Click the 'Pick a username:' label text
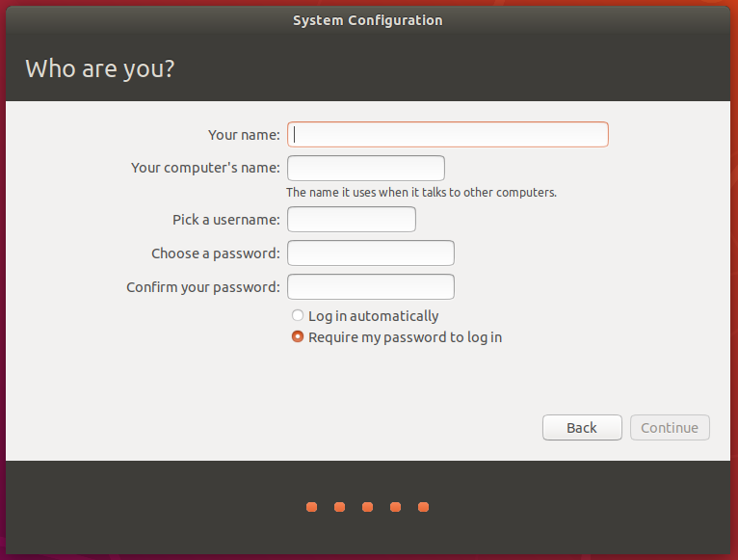 pos(226,220)
